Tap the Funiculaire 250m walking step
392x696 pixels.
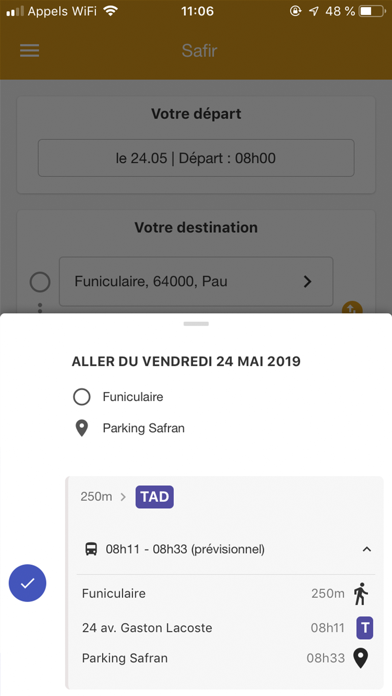click(x=227, y=593)
